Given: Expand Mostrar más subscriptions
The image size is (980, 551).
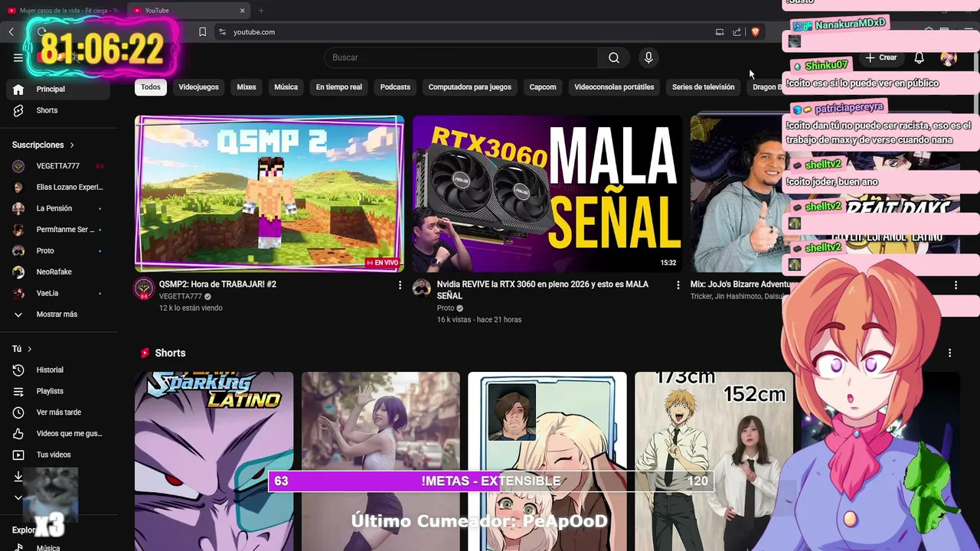Looking at the screenshot, I should [59, 315].
